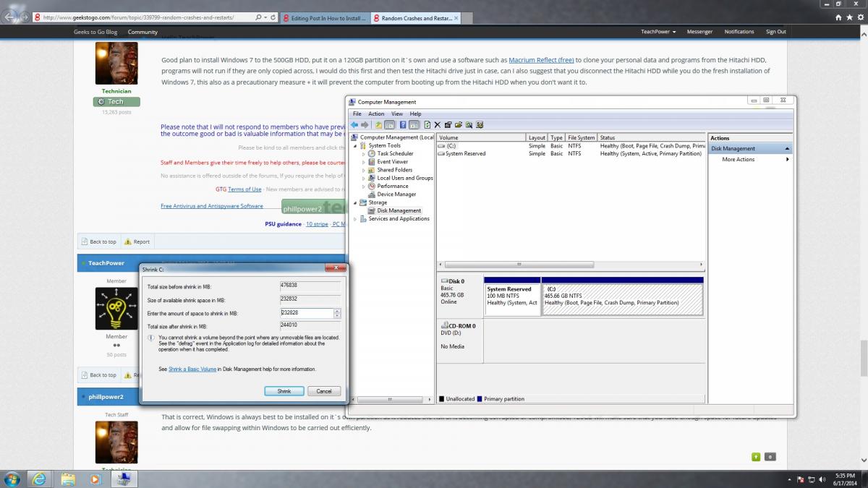
Task: Open the More Actions submenu arrow
Action: click(x=788, y=159)
